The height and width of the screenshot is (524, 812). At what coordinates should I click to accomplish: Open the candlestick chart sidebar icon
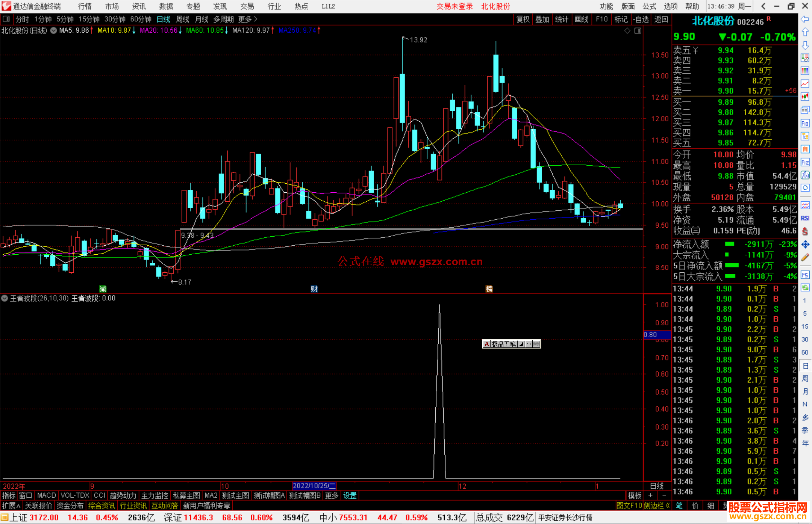pos(805,97)
